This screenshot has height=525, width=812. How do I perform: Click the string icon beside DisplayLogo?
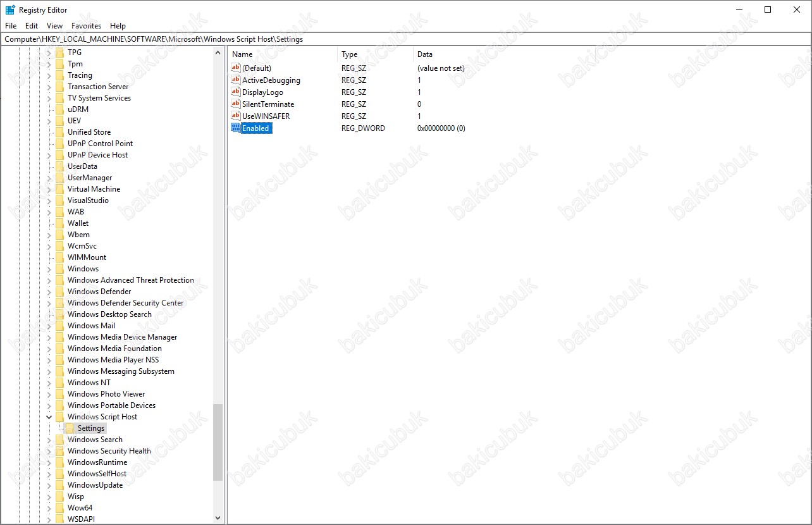pyautogui.click(x=236, y=92)
